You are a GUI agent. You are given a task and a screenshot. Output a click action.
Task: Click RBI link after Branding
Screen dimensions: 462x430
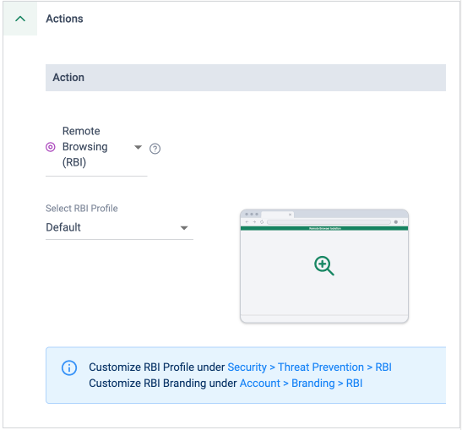pyautogui.click(x=354, y=383)
